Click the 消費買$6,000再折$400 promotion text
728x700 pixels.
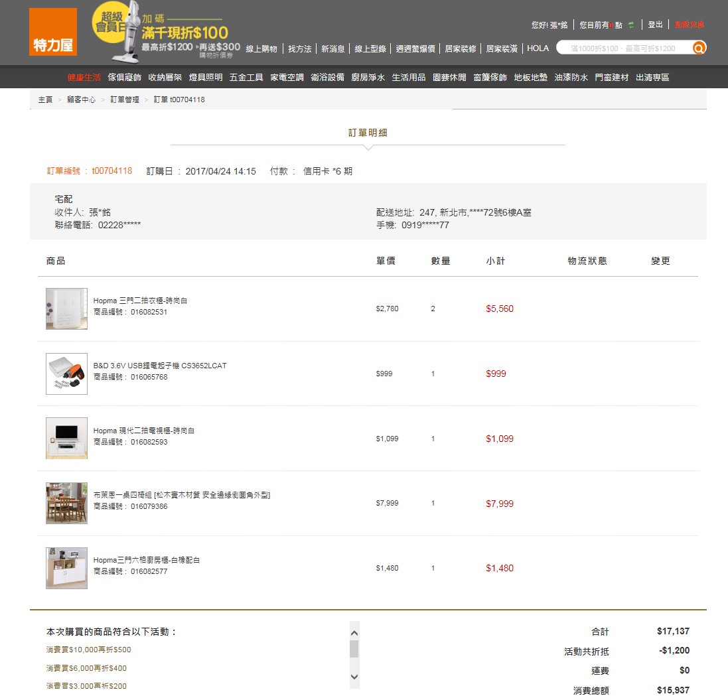click(x=86, y=668)
